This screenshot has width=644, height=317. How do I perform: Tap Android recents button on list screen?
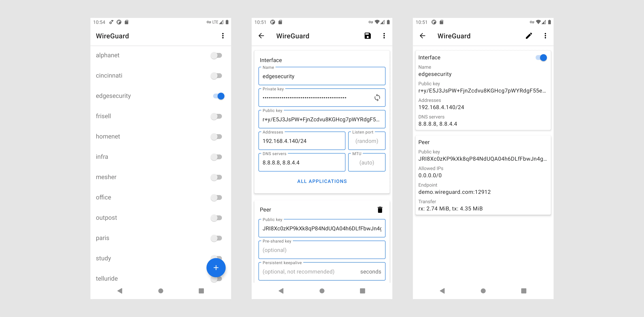coord(201,291)
